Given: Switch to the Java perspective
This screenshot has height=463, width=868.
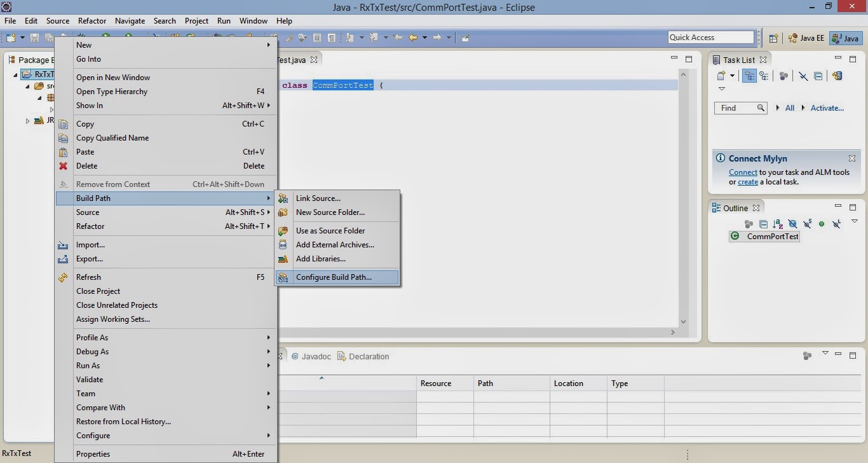Looking at the screenshot, I should (846, 38).
